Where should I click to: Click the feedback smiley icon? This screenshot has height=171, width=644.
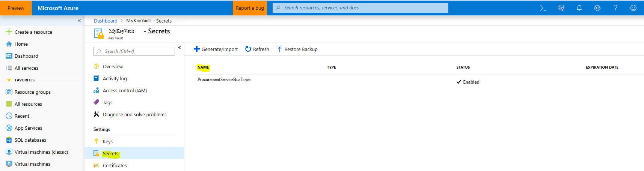pos(633,8)
